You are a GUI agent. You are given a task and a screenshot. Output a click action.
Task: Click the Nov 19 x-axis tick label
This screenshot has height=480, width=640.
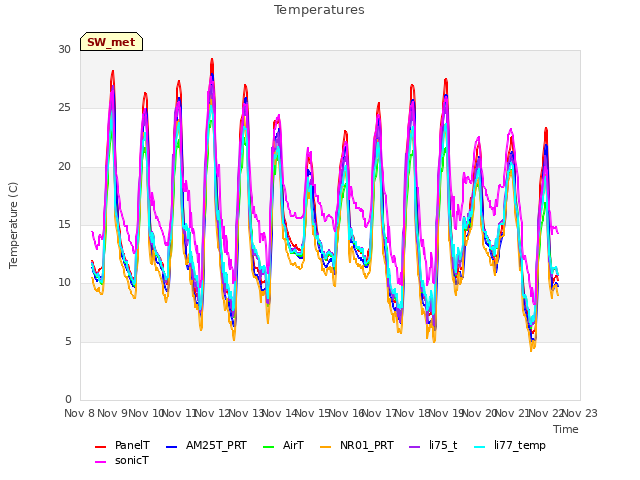tap(446, 413)
